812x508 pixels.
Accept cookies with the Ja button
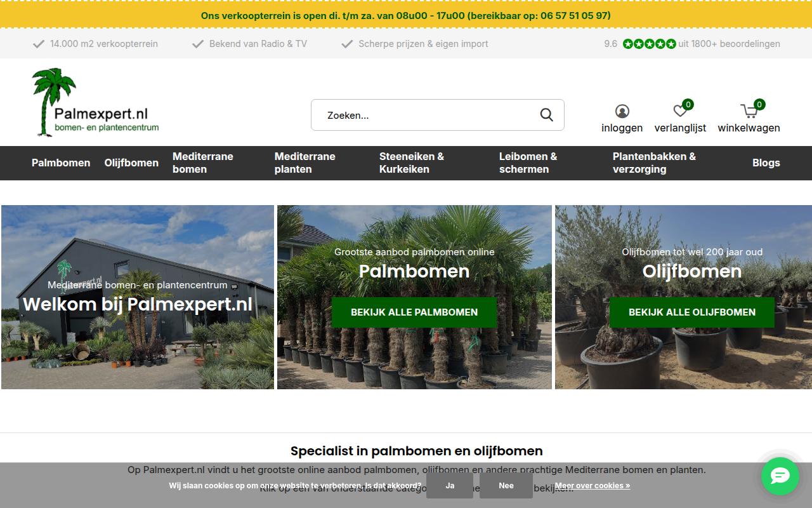pos(450,486)
